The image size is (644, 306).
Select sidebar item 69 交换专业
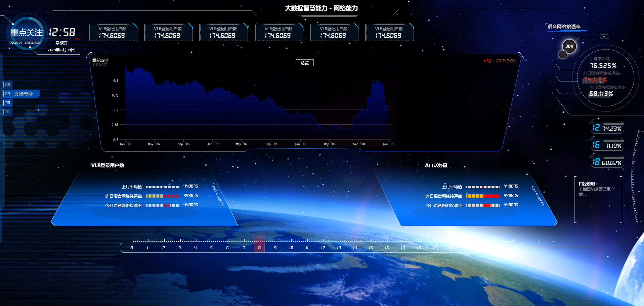point(21,94)
